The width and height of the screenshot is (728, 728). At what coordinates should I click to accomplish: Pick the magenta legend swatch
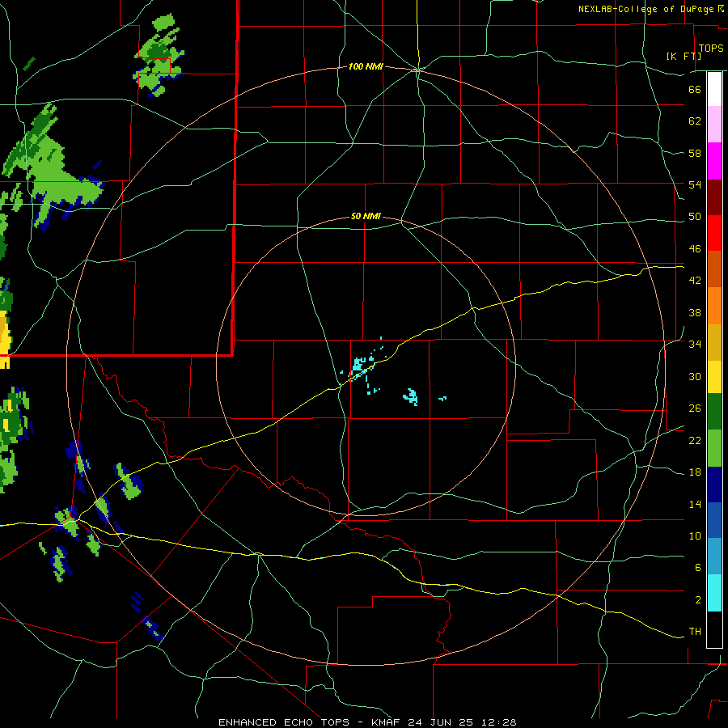point(714,161)
